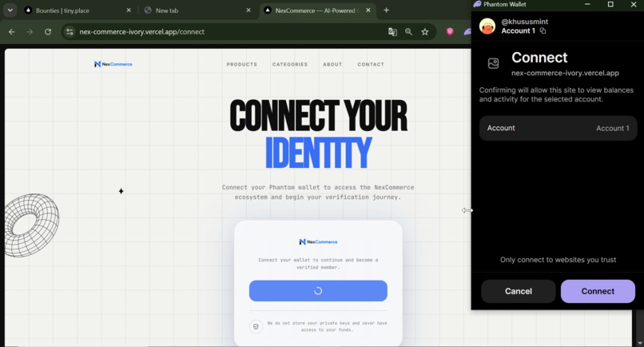
Task: Open the ABOUT menu item
Action: (x=332, y=65)
